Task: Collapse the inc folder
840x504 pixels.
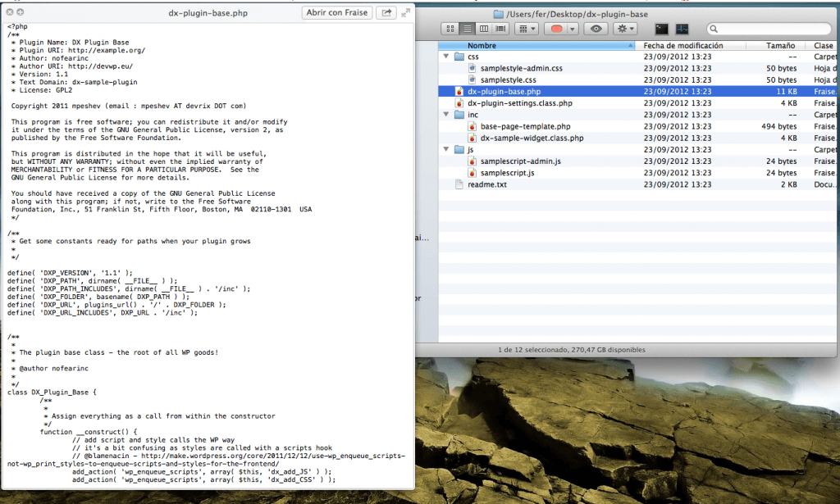Action: (446, 116)
